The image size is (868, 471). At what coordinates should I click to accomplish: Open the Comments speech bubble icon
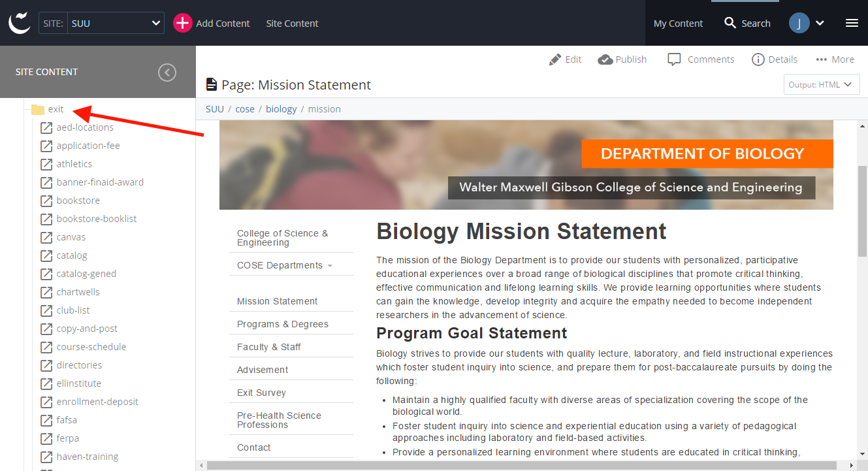674,59
